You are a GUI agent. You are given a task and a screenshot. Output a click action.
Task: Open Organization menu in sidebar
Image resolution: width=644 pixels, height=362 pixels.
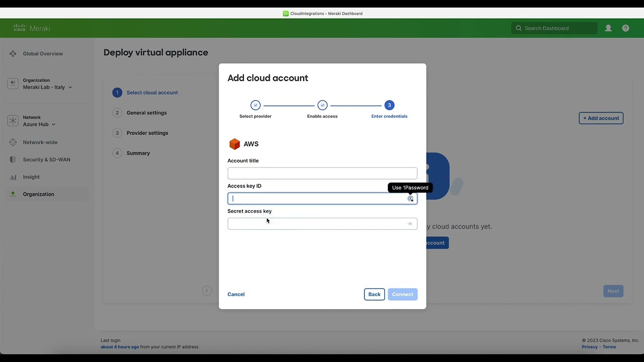coord(38,194)
